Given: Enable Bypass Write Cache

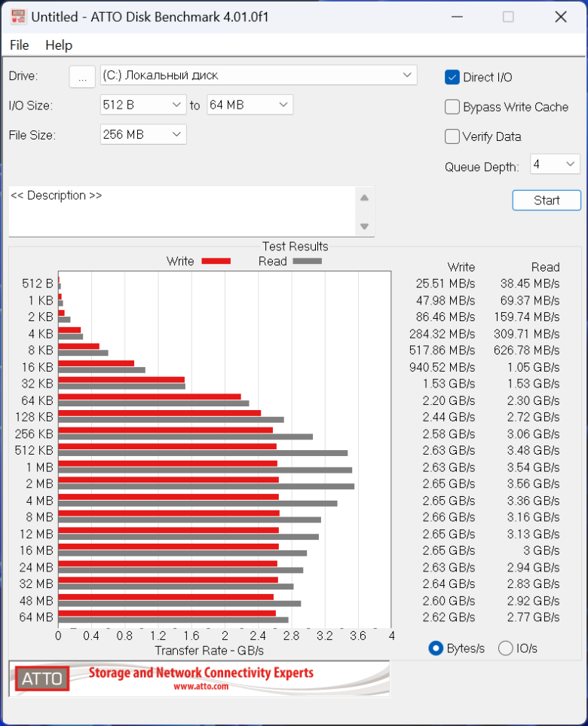Looking at the screenshot, I should [x=452, y=107].
